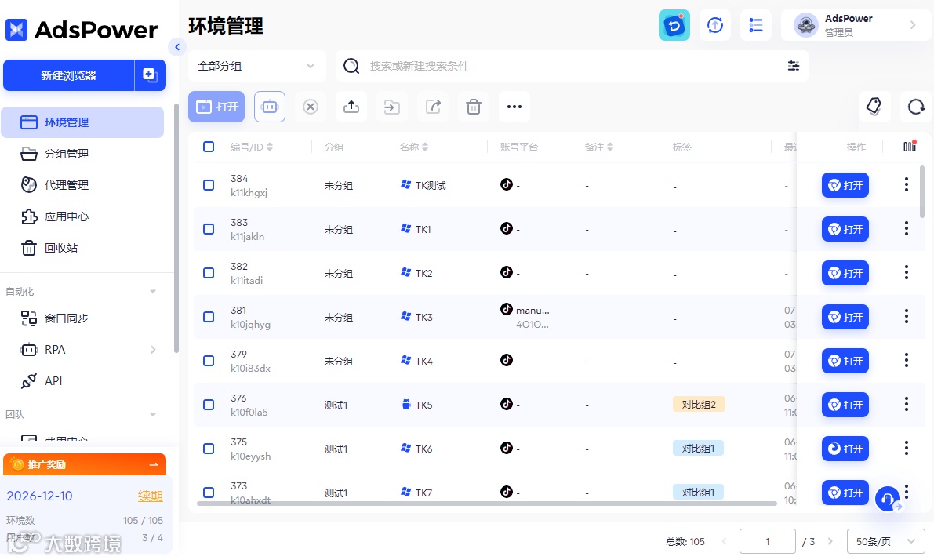This screenshot has height=560, width=934.
Task: Click the 续期 renewal link
Action: tap(150, 496)
